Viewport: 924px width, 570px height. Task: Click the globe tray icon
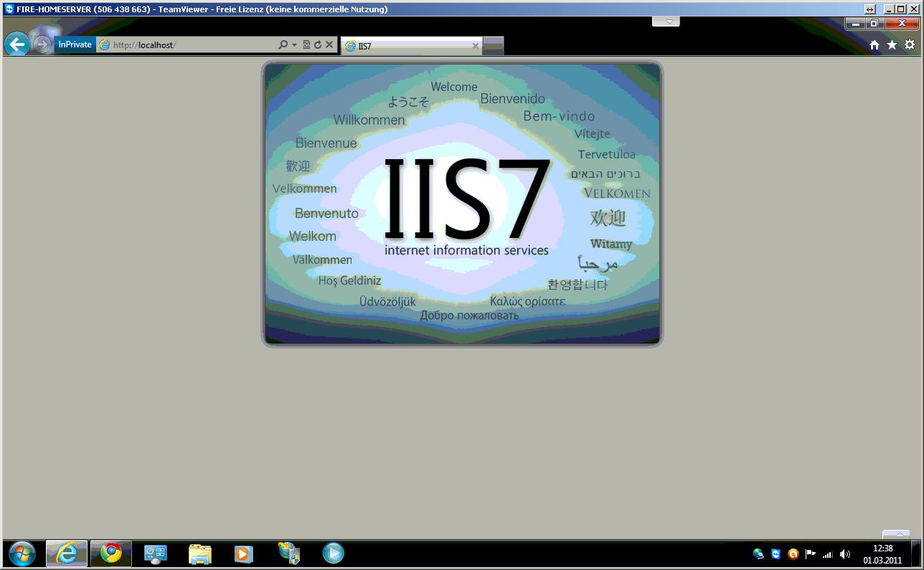pos(758,554)
